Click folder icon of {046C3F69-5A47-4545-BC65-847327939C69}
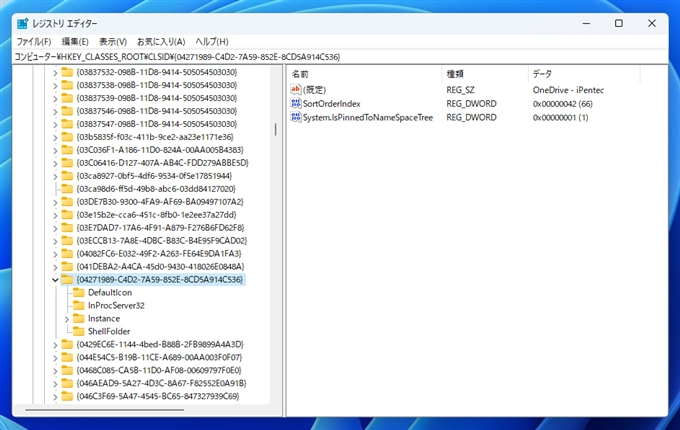The image size is (680, 430). click(x=67, y=396)
